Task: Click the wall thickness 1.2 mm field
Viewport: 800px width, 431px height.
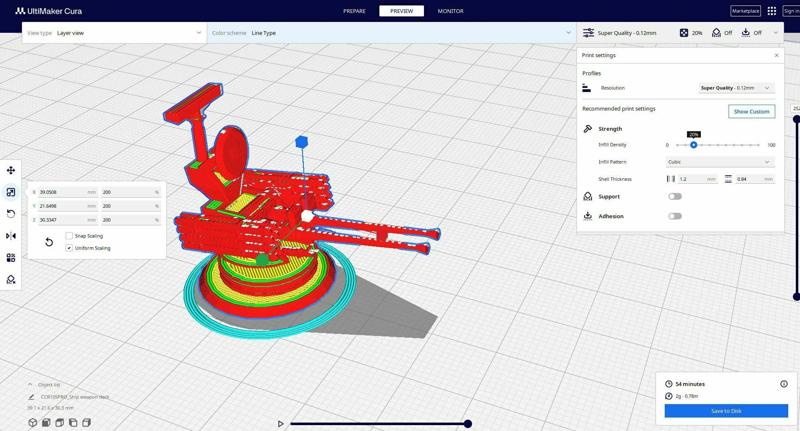Action: [697, 179]
